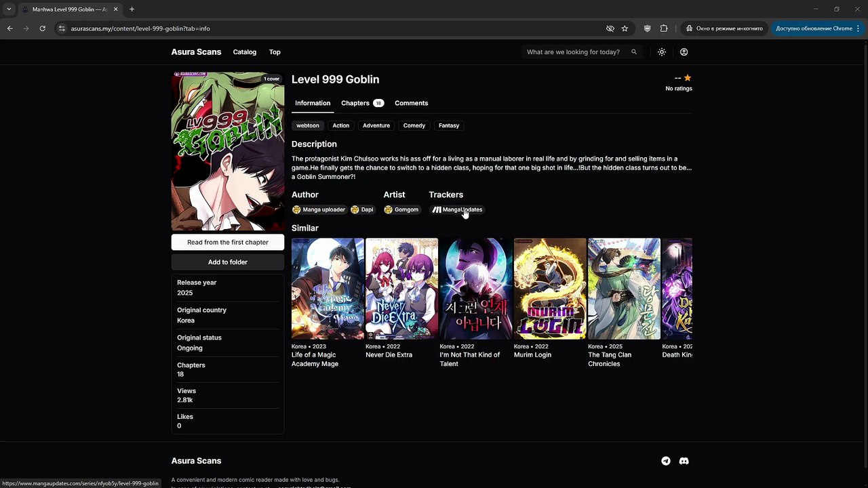This screenshot has height=488, width=868.
Task: Close the Manhwa Level 999 Goblin tab
Action: [x=116, y=9]
